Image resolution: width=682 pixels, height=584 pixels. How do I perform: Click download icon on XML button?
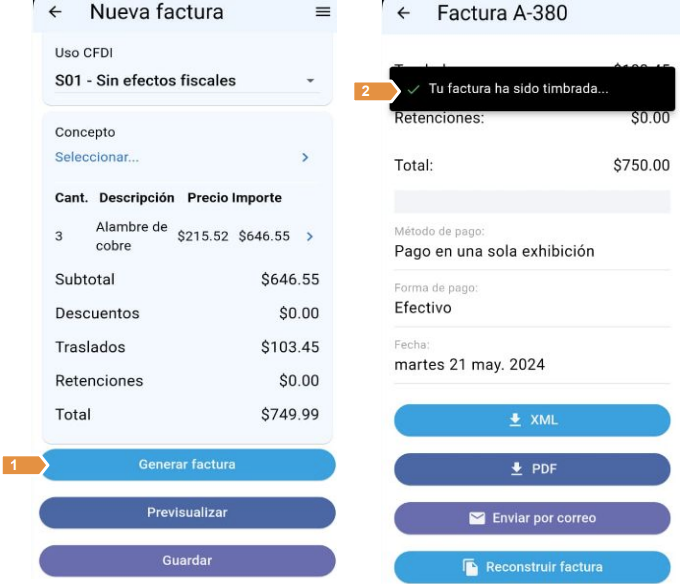pyautogui.click(x=516, y=420)
